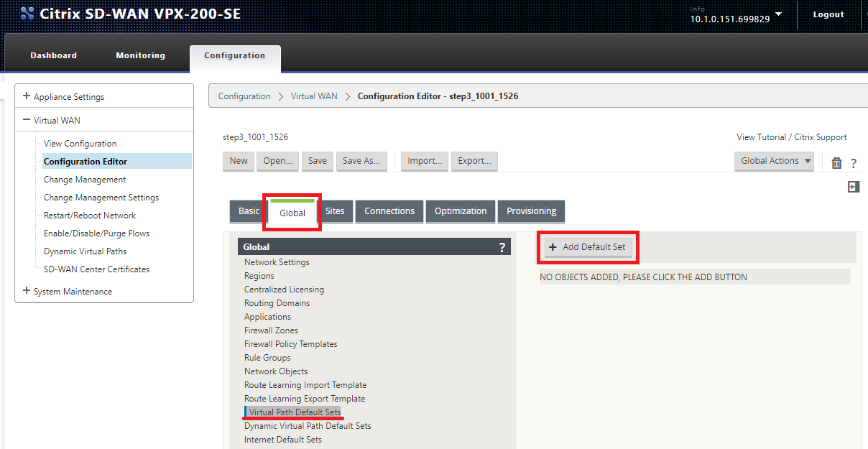
Task: Click the Save As button
Action: point(361,161)
